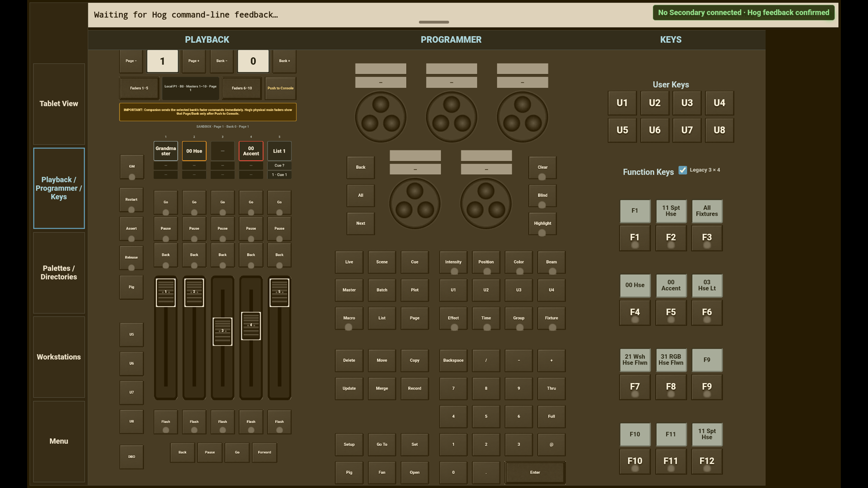Click the Page − button
The height and width of the screenshot is (488, 868).
[131, 61]
